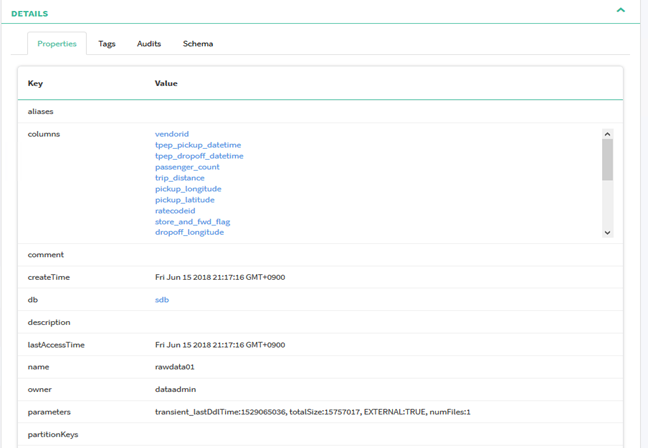The height and width of the screenshot is (448, 648).
Task: Collapse the Details section chevron
Action: pyautogui.click(x=620, y=11)
